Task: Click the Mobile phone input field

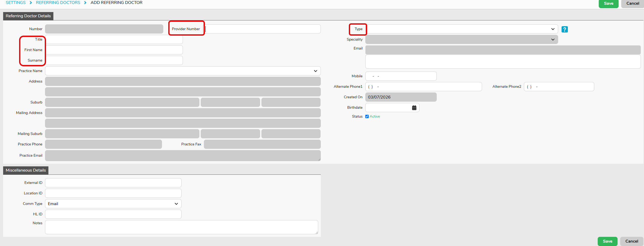Action: pos(401,76)
